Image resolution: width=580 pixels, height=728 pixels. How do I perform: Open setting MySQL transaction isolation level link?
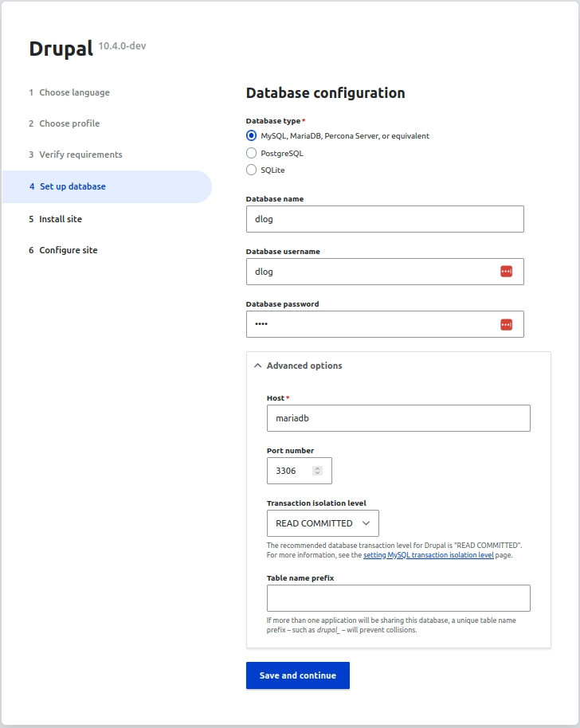(x=428, y=555)
